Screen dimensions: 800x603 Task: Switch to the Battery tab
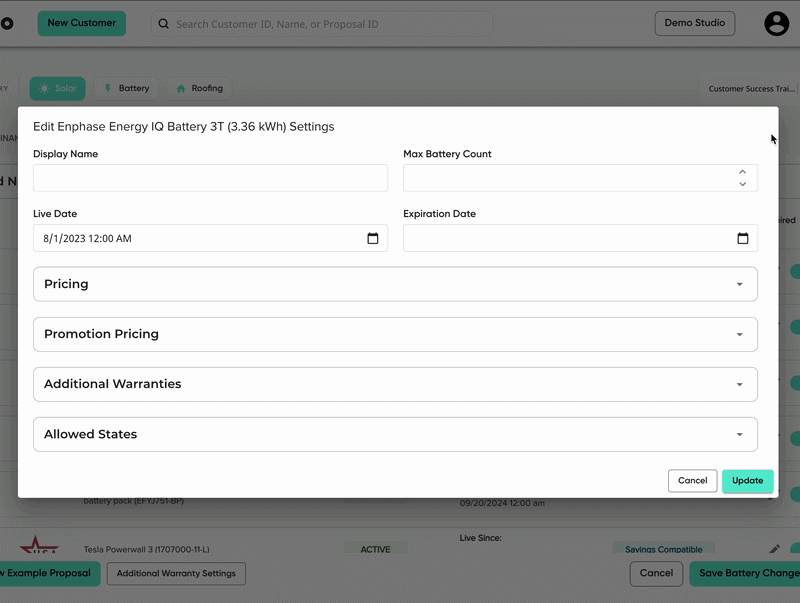click(x=127, y=88)
